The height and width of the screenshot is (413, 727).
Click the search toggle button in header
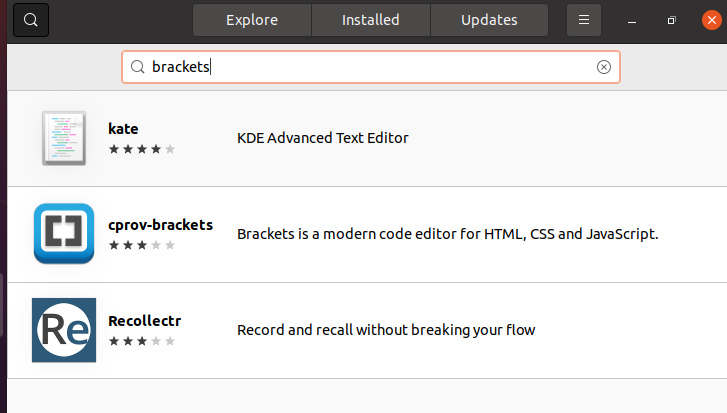pyautogui.click(x=30, y=20)
